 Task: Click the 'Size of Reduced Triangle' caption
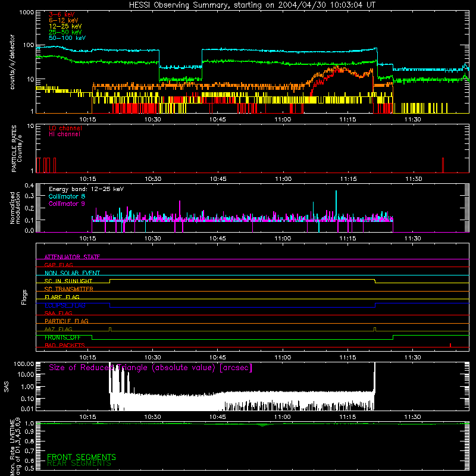click(x=151, y=368)
